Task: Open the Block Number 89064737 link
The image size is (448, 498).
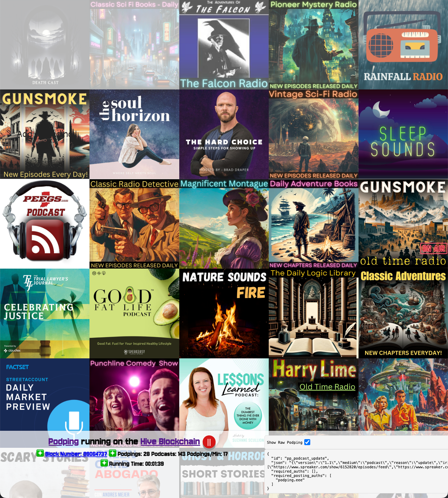Action: click(x=76, y=454)
